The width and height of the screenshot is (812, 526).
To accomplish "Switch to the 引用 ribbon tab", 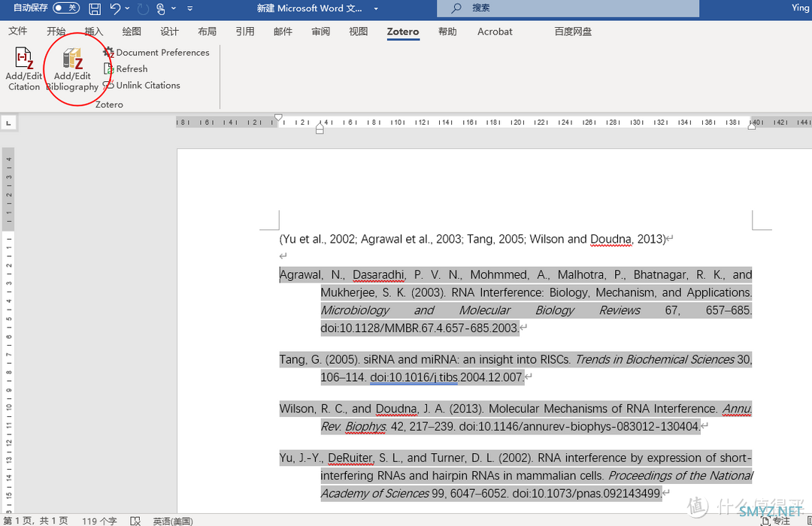I will (245, 31).
